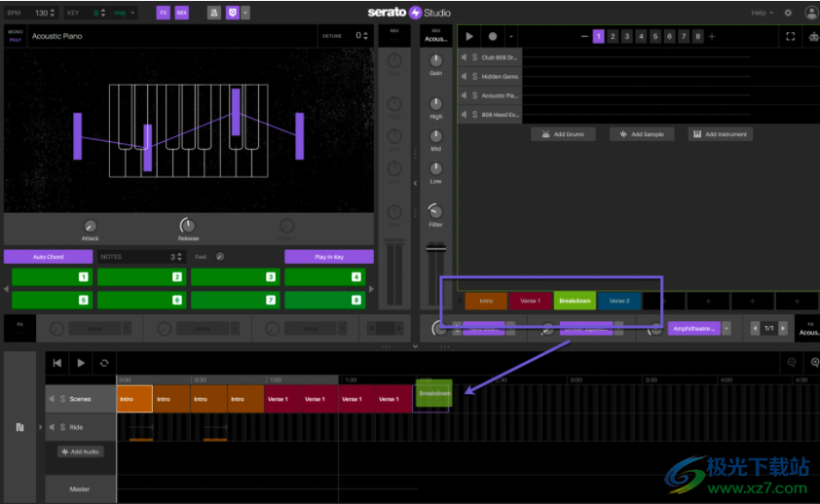Click the Gain knob in the mix strip
Image resolution: width=820 pixels, height=504 pixels.
coord(435,60)
